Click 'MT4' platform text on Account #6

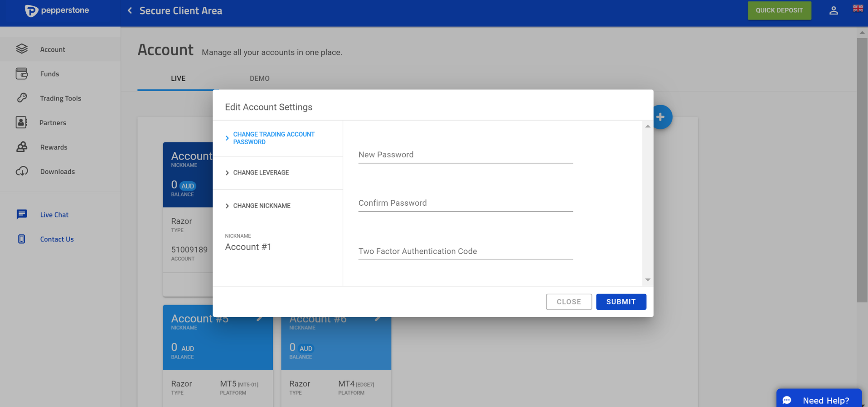coord(346,384)
